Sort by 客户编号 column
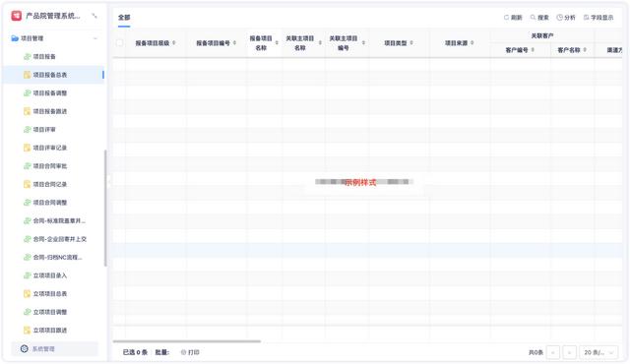The image size is (630, 364). tap(533, 50)
